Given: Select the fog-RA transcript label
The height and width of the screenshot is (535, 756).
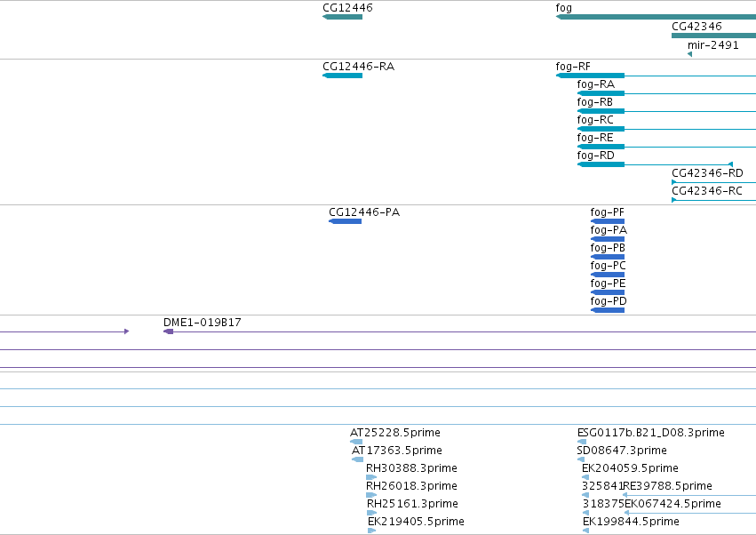Looking at the screenshot, I should [596, 84].
